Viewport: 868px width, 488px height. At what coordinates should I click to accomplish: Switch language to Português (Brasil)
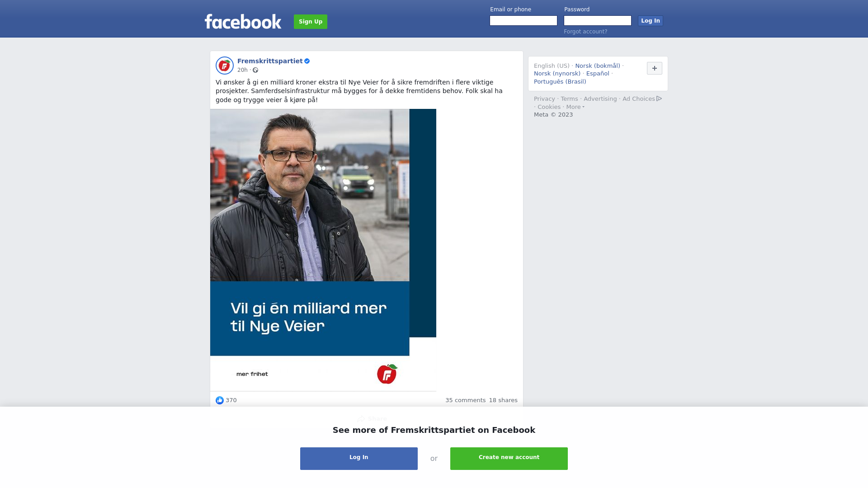pos(560,82)
